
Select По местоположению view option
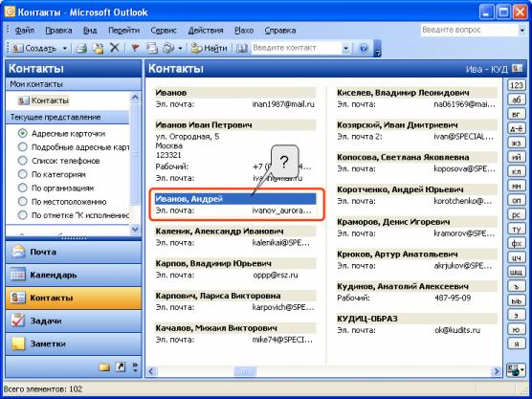62,202
